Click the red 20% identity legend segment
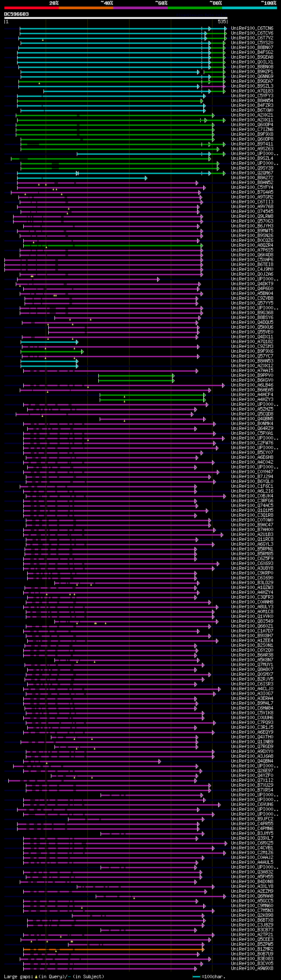The height and width of the screenshot is (980, 281). (x=31, y=8)
